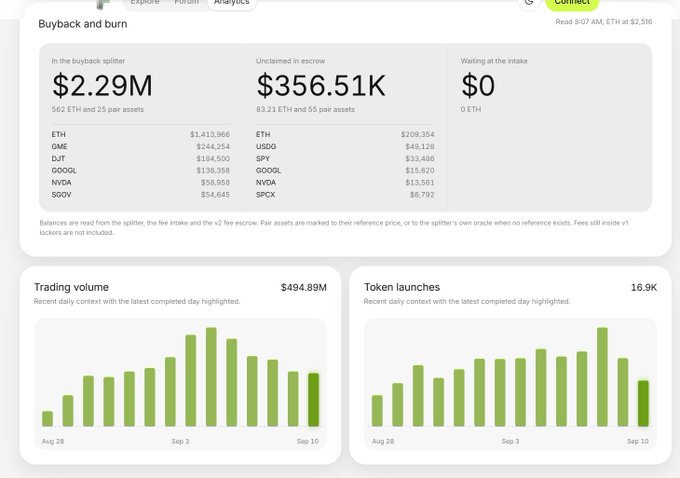
Task: Open the Explore tab
Action: click(x=145, y=2)
